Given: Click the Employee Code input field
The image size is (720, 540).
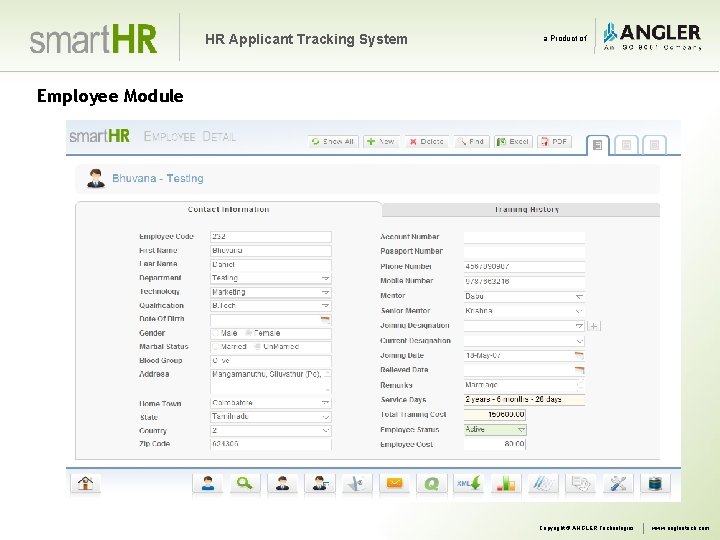Looking at the screenshot, I should 271,237.
